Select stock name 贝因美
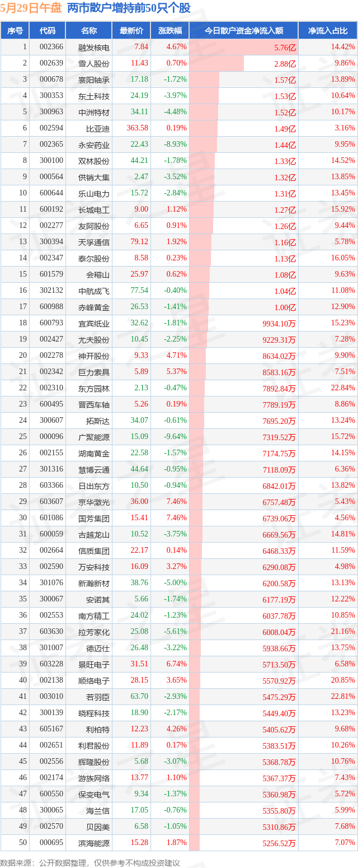The image size is (358, 868). click(x=98, y=827)
